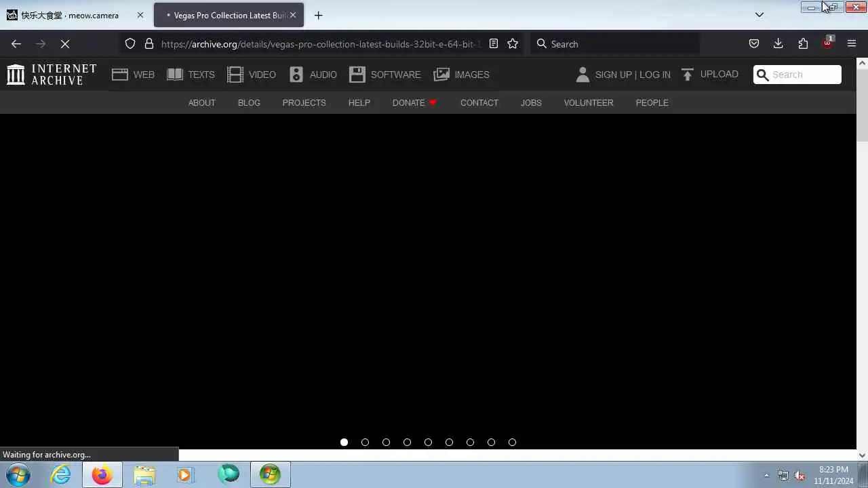868x488 pixels.
Task: Select the first carousel dot
Action: pos(344,443)
